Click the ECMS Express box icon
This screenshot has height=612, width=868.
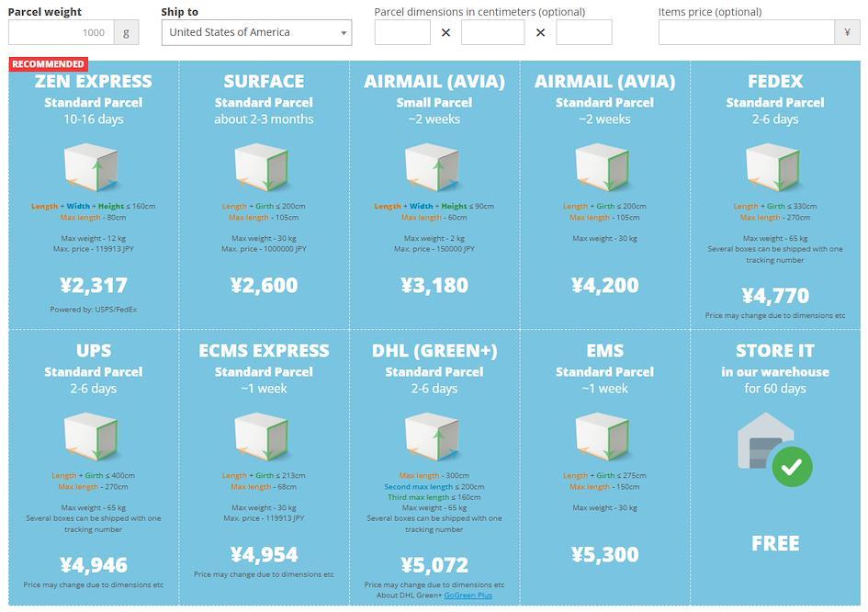[x=264, y=437]
